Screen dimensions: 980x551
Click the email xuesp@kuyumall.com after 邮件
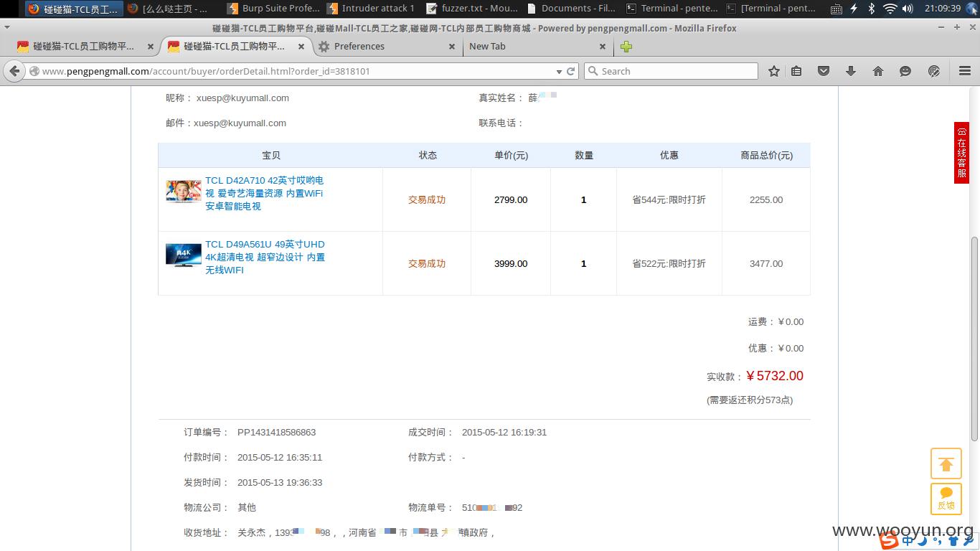(240, 123)
